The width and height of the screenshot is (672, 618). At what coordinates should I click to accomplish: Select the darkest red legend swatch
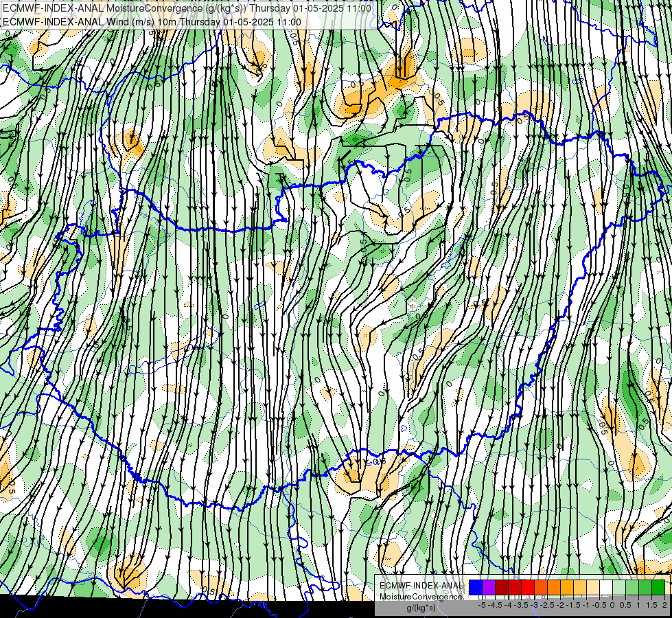[502, 587]
